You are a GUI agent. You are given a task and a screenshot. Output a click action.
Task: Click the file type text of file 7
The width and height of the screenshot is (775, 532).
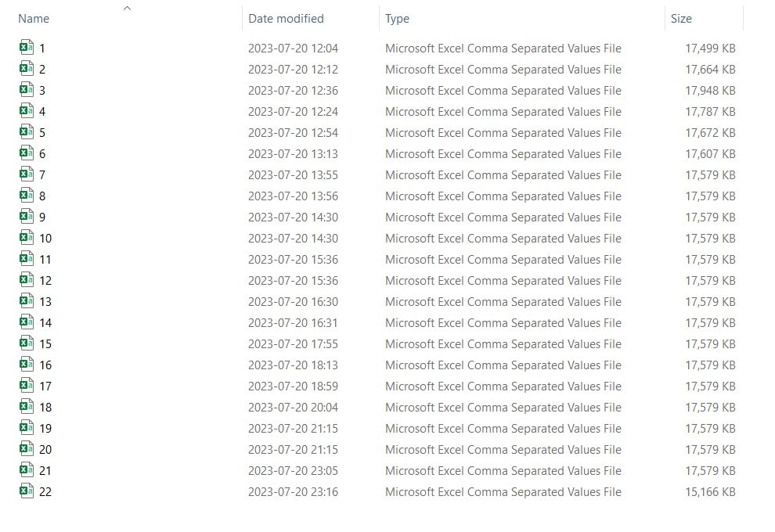pyautogui.click(x=503, y=175)
